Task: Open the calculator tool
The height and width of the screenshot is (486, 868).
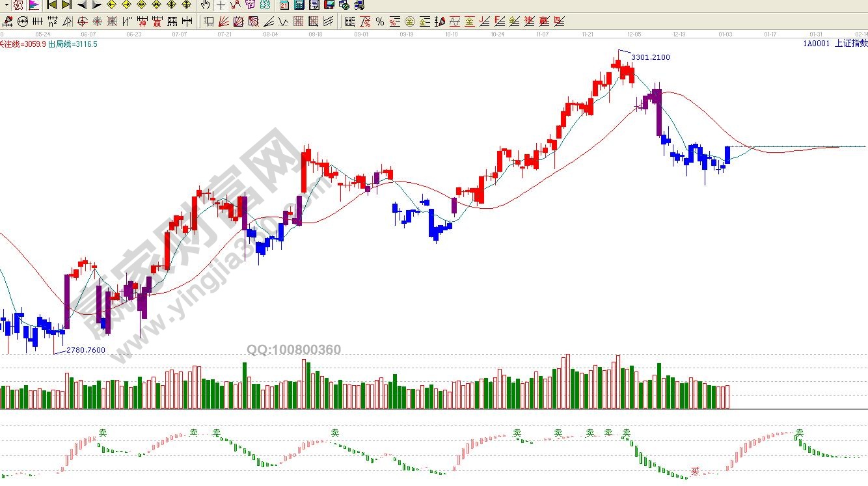Action: click(x=299, y=5)
